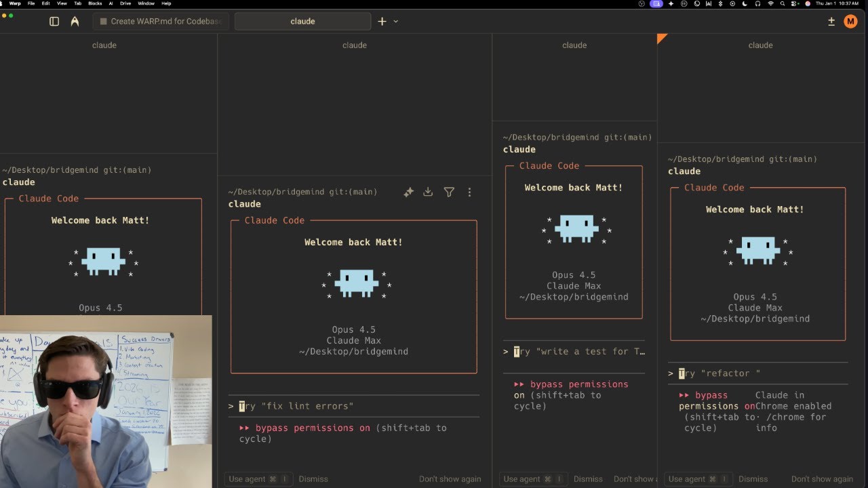Click Use agent button in third pane
Viewport: 868px width, 488px height.
click(533, 479)
